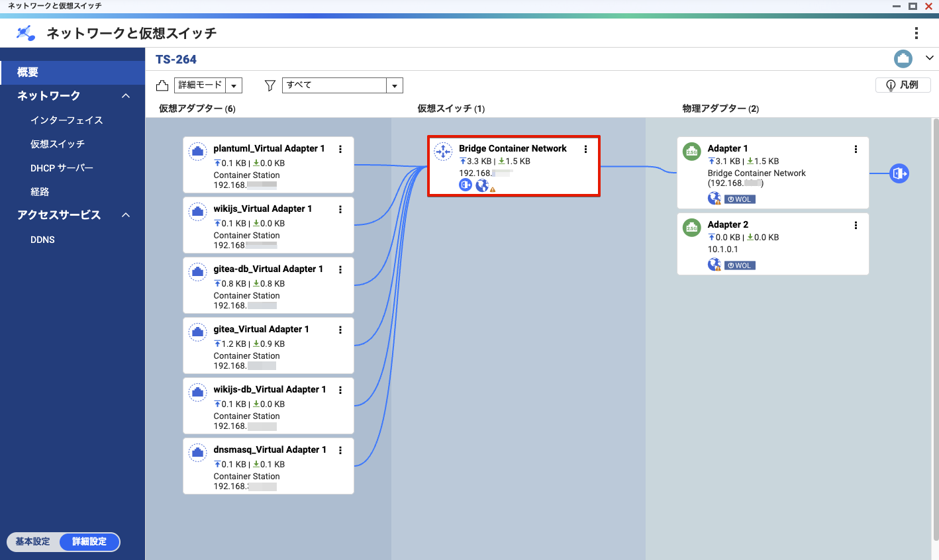Image resolution: width=939 pixels, height=560 pixels.
Task: Open wikijs-db_Virtual Adapter 1 options menu
Action: pos(340,390)
